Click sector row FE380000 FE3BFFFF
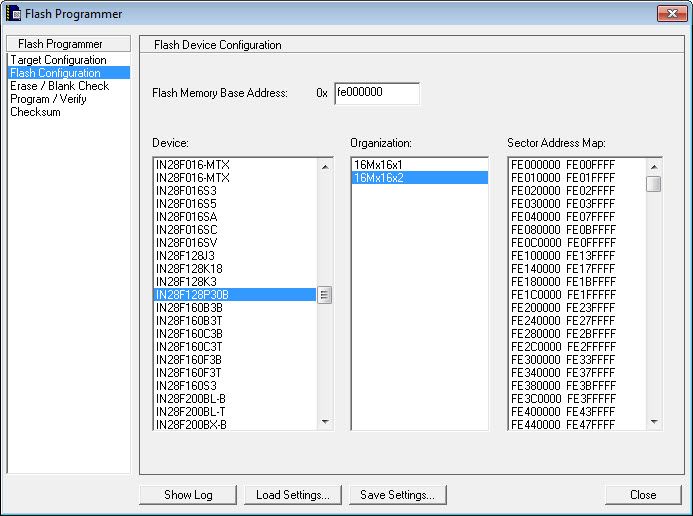This screenshot has width=693, height=516. [x=577, y=386]
